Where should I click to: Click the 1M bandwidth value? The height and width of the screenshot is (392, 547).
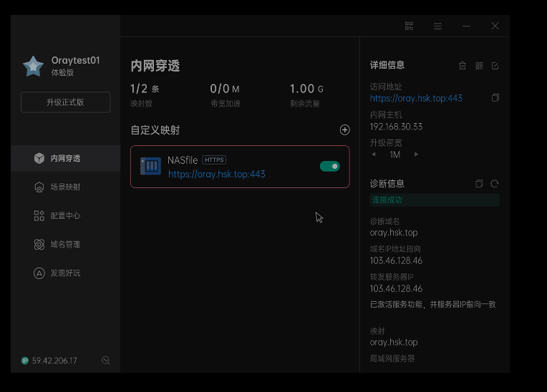pos(395,155)
